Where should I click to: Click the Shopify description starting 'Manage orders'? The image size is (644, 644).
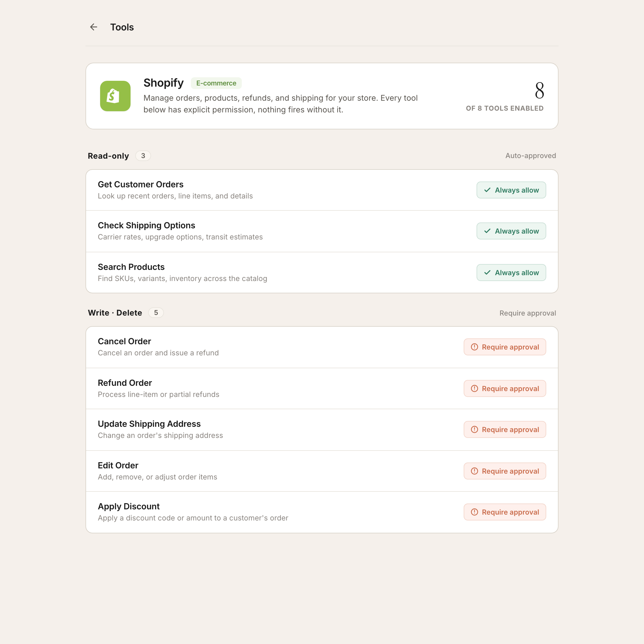coord(280,104)
